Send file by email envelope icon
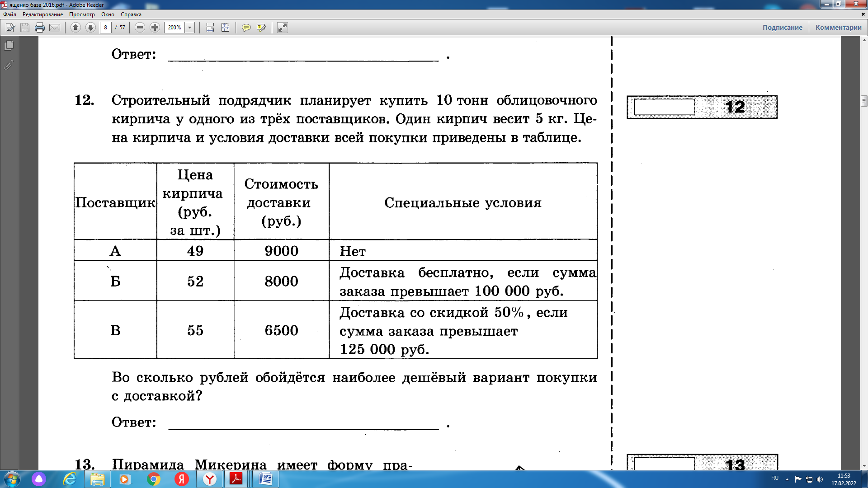The height and width of the screenshot is (488, 868). pyautogui.click(x=55, y=28)
